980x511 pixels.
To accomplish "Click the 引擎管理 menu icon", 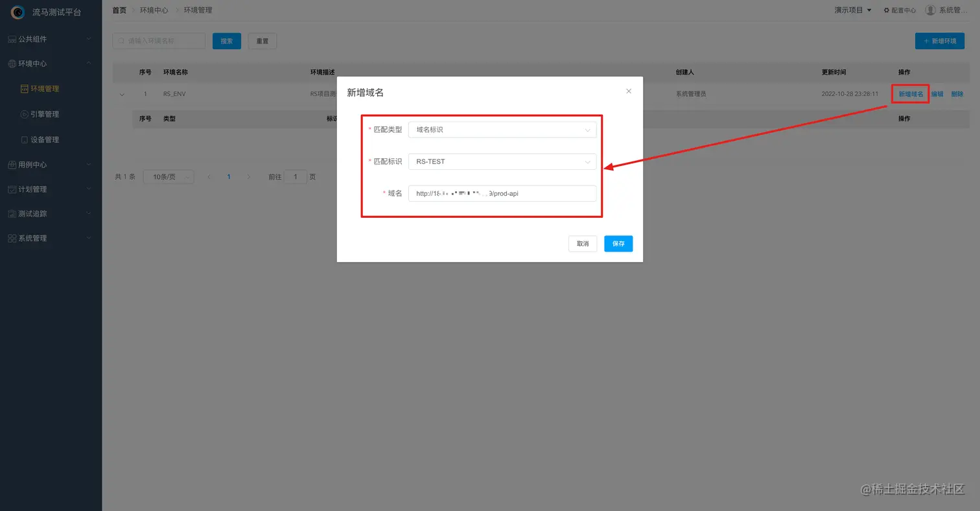I will [x=25, y=114].
